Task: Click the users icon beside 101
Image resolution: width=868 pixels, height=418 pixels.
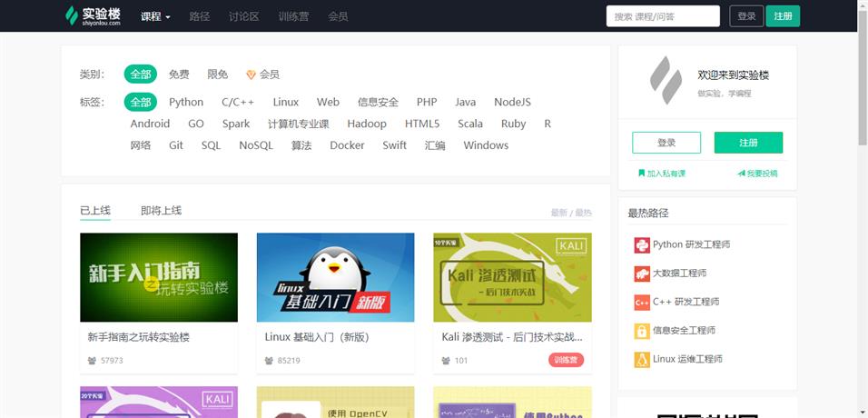Action: (446, 361)
